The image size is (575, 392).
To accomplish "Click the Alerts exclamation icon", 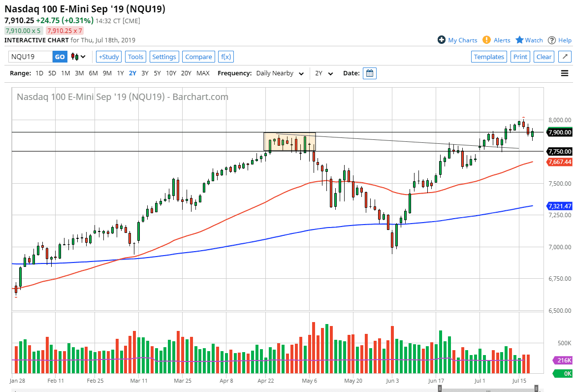I will 486,40.
